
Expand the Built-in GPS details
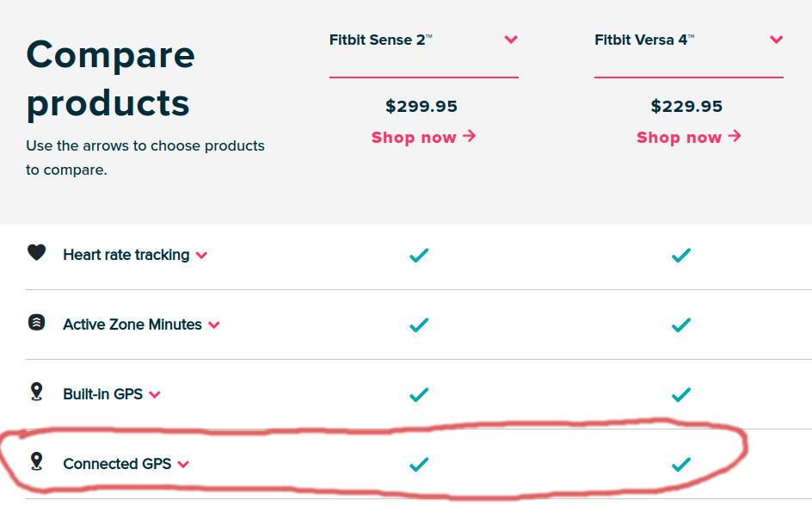pos(155,395)
